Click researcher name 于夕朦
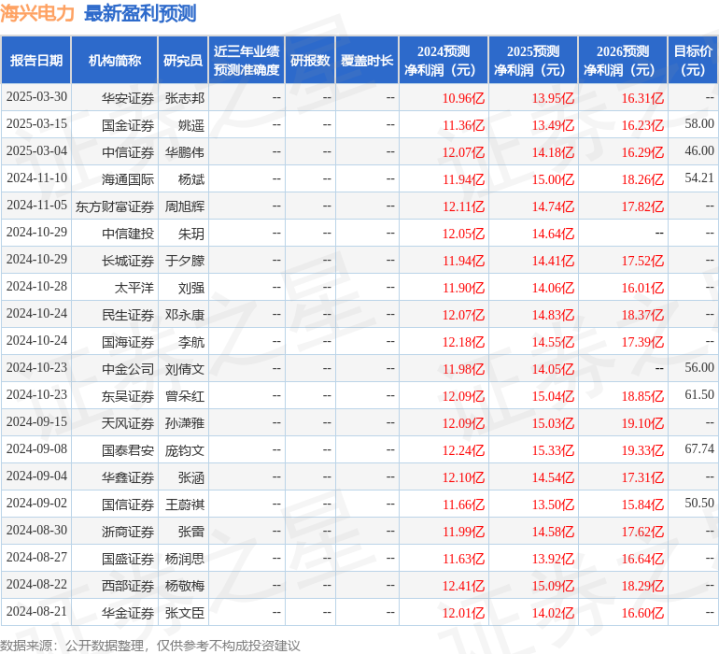This screenshot has height=654, width=719. pyautogui.click(x=185, y=260)
